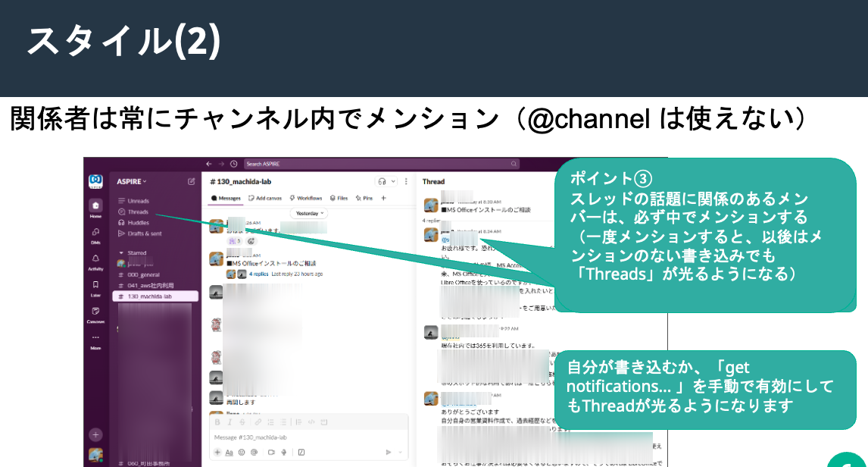Toggle blockquote in composer toolbar

coord(298,422)
